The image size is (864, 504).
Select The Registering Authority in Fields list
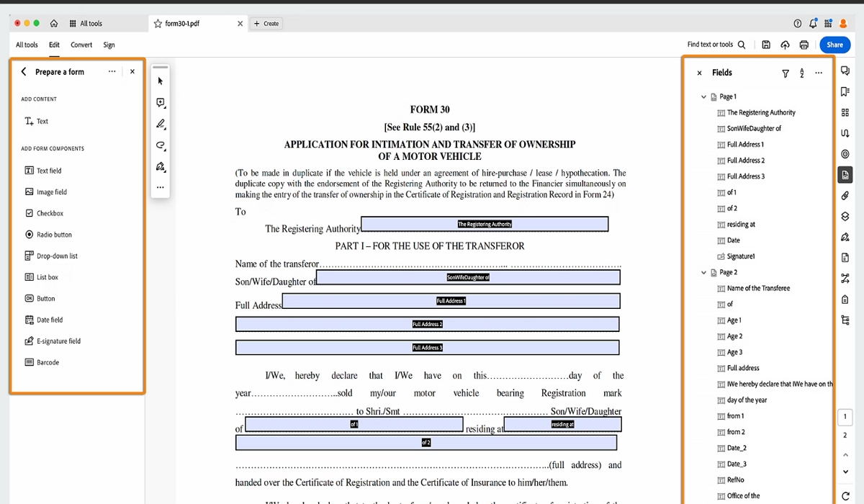pos(757,113)
